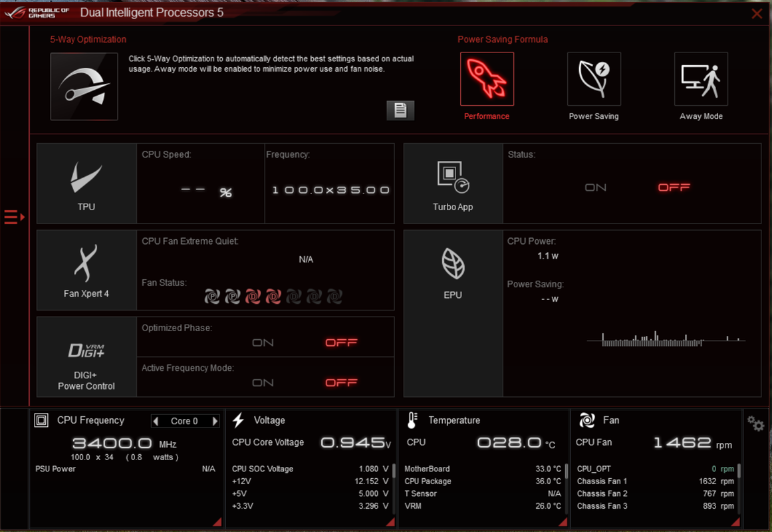
Task: Select the Power Saving leaf mode
Action: [594, 79]
